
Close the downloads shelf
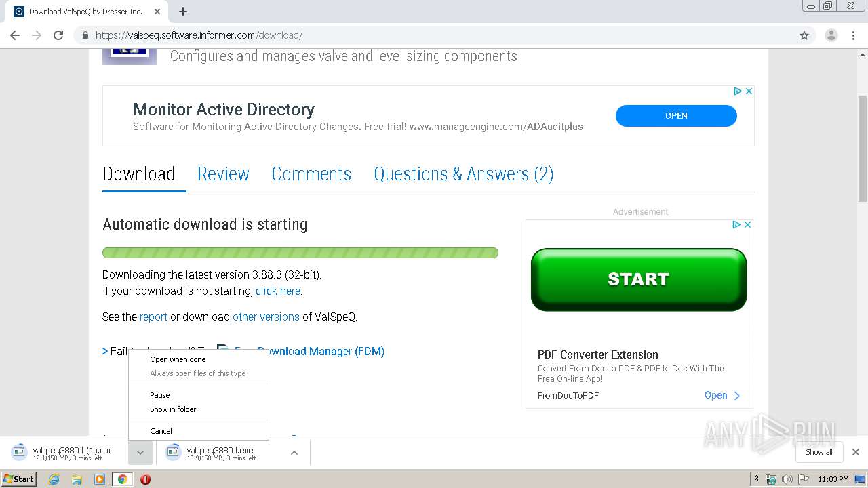[856, 452]
